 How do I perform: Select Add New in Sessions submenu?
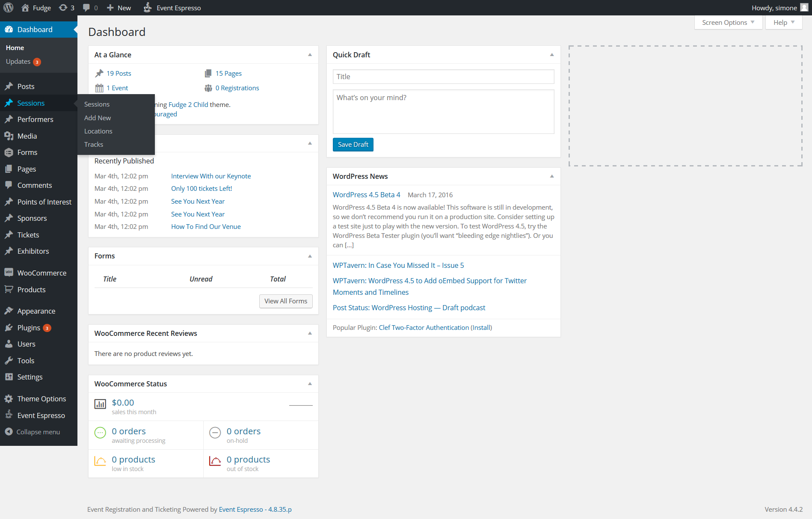[98, 118]
